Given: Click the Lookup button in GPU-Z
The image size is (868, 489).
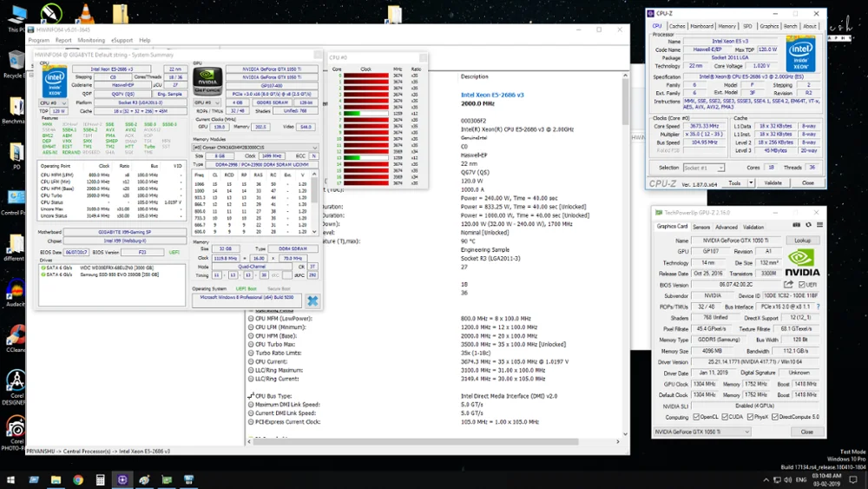Looking at the screenshot, I should [x=803, y=240].
